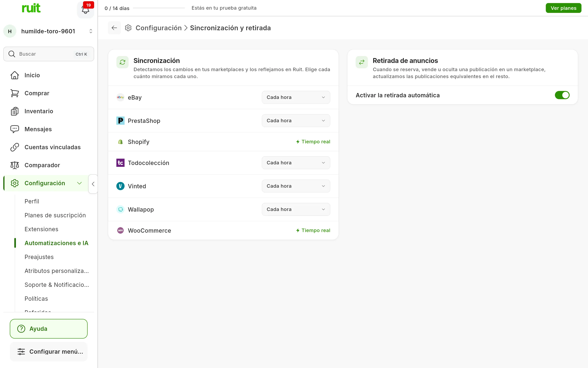Image resolution: width=588 pixels, height=368 pixels.
Task: Open the Ayuda help button
Action: point(49,329)
